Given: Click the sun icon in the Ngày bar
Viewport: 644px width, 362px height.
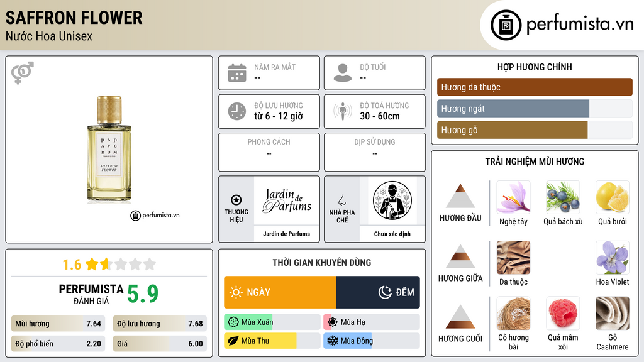Looking at the screenshot, I should [x=236, y=292].
